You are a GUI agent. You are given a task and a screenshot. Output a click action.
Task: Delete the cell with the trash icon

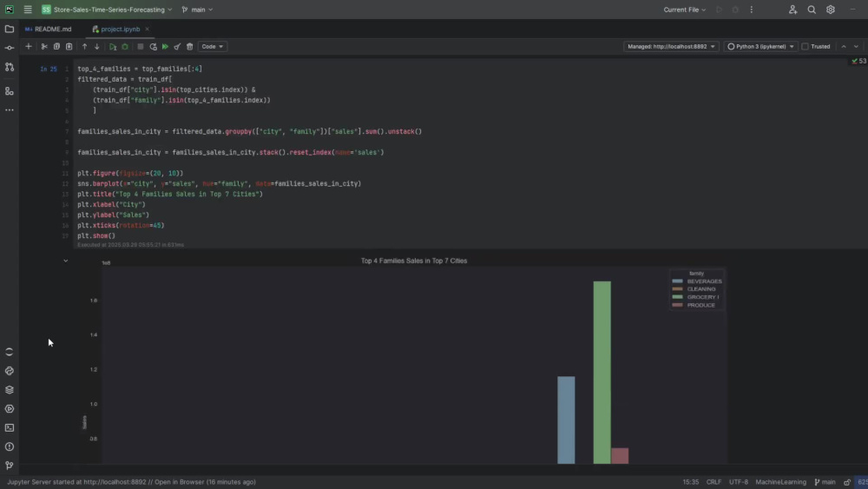click(190, 47)
